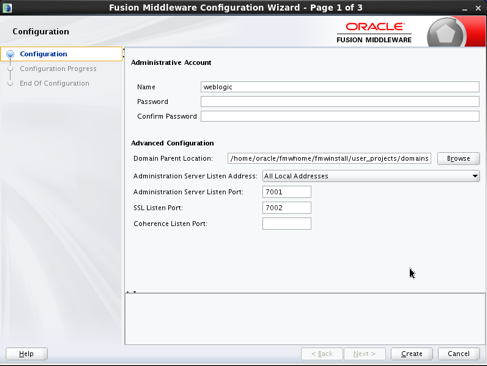This screenshot has width=487, height=366.
Task: Open the Help button
Action: [27, 354]
